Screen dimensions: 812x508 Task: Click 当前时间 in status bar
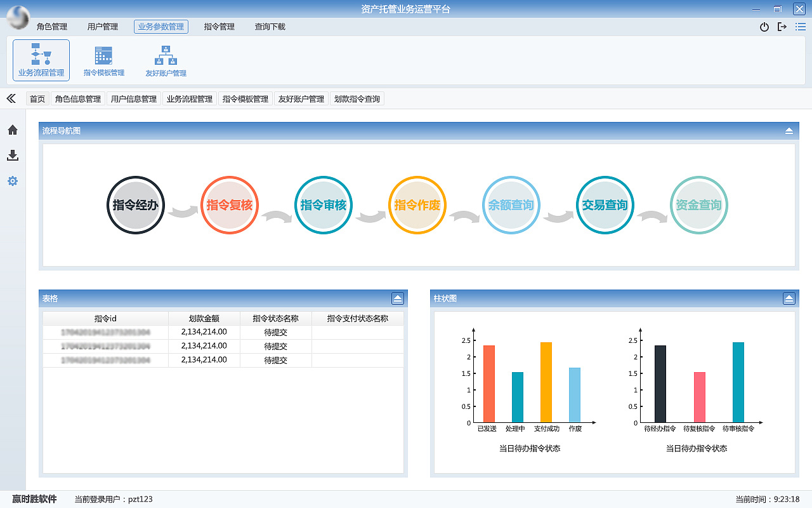tap(768, 499)
